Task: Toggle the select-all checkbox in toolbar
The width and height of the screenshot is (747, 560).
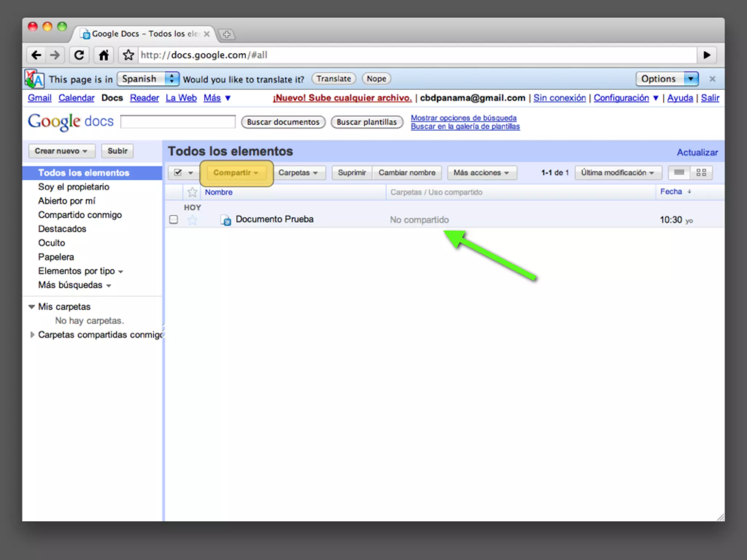Action: [178, 172]
